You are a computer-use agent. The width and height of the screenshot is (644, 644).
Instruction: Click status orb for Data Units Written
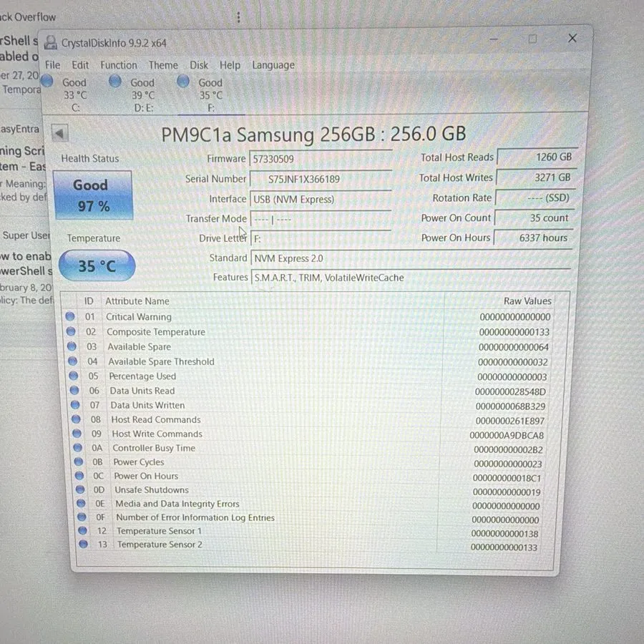(75, 404)
